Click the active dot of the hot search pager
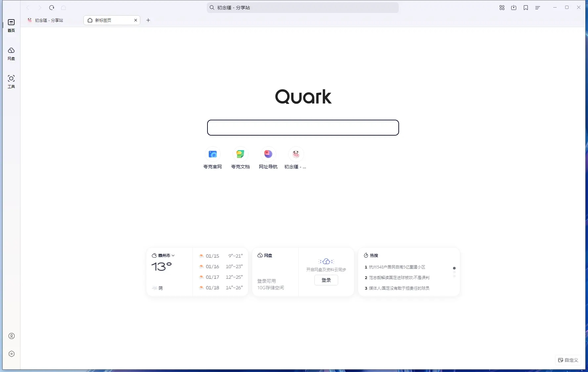588x372 pixels. click(454, 268)
